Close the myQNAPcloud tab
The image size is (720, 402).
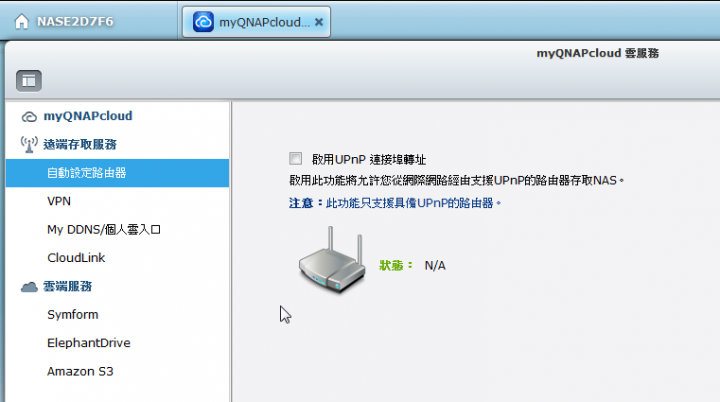click(x=319, y=22)
